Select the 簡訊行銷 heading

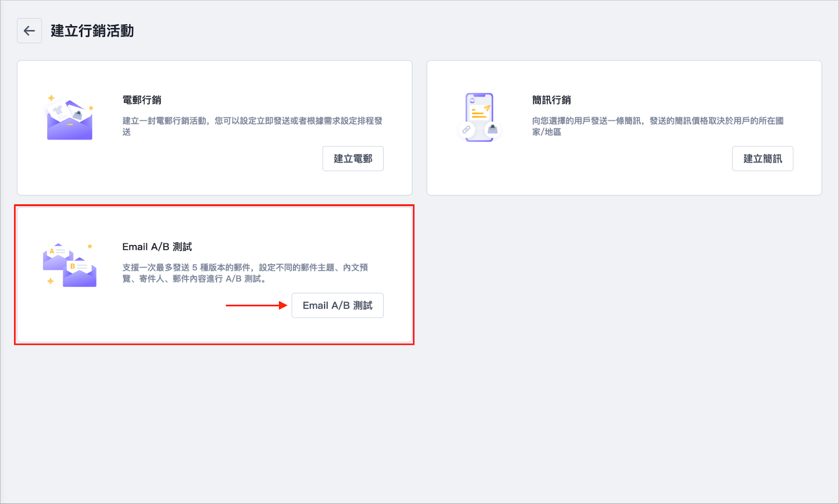click(551, 100)
